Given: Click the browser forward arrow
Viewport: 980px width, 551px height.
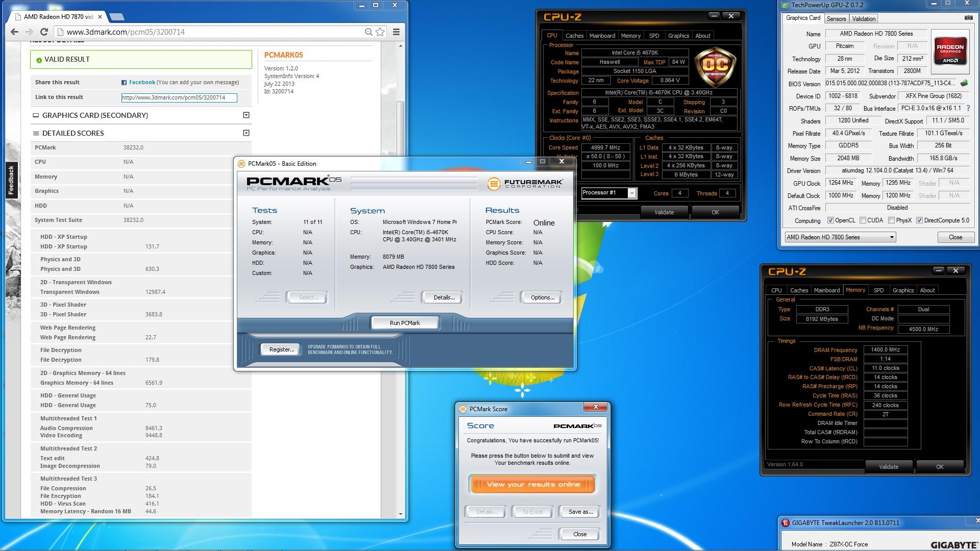Looking at the screenshot, I should (x=29, y=32).
